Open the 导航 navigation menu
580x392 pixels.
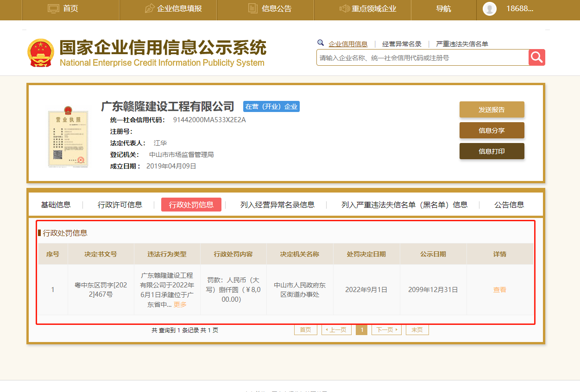[x=443, y=9]
